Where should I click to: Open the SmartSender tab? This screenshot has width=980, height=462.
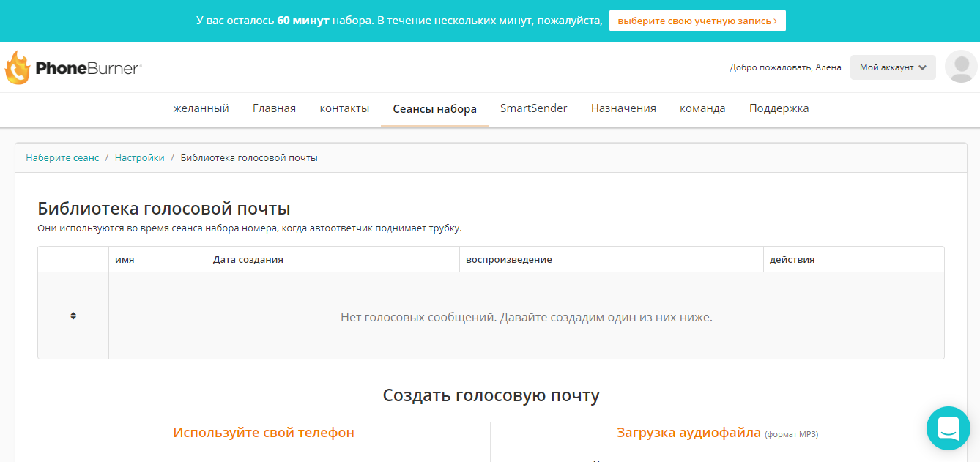tap(533, 108)
